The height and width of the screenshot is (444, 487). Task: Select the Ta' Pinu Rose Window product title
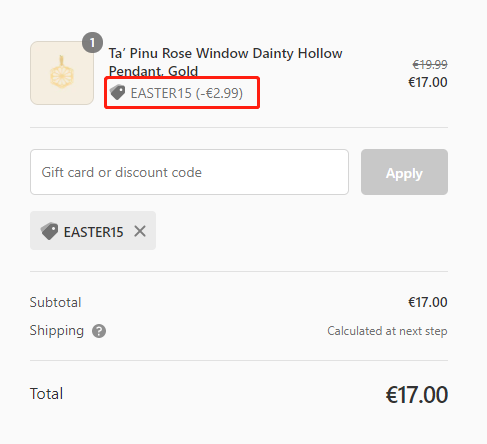tap(225, 62)
